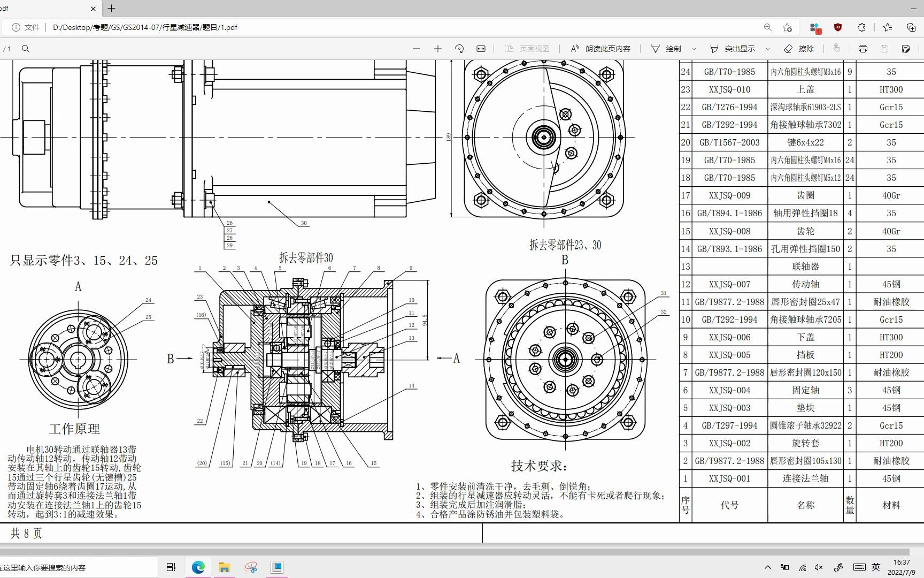Click the cell 深沟球轴承61903-2LS
Viewport: 924px width, 578px height.
(x=805, y=107)
